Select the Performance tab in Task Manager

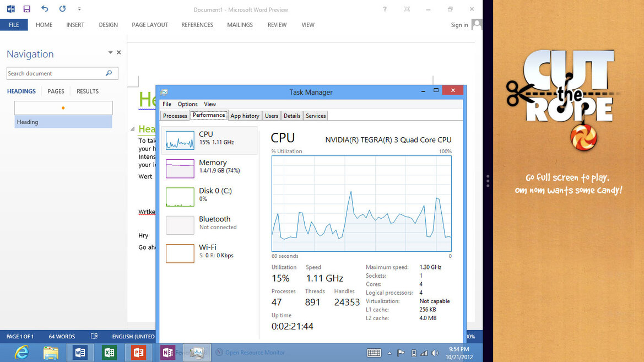point(209,115)
